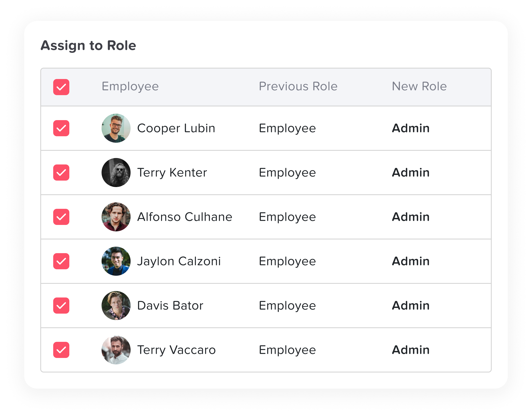532x416 pixels.
Task: Toggle the select-all checkbox in header
Action: 61,87
